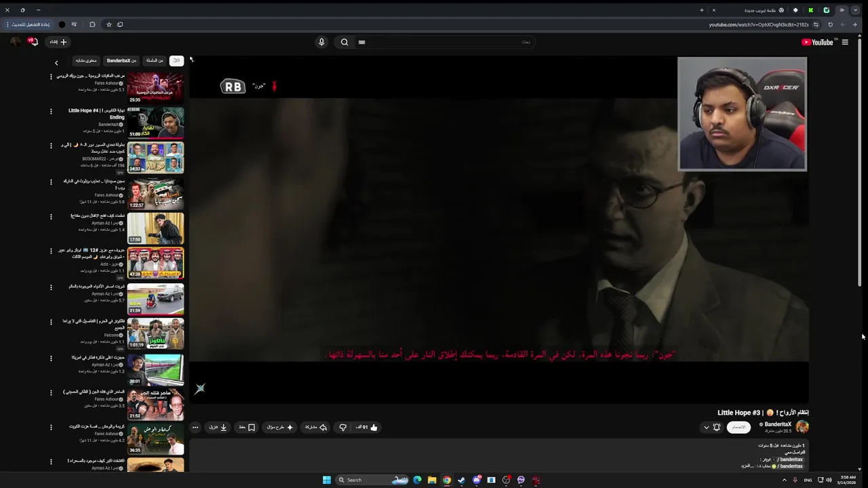Open File Explorer from the taskbar

432,480
